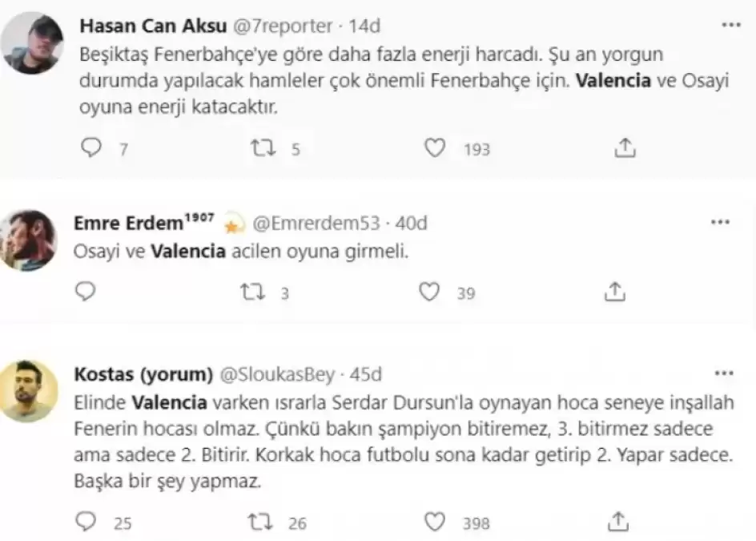The height and width of the screenshot is (541, 756).
Task: Like Emre Erdem's tweet
Action: tap(429, 292)
